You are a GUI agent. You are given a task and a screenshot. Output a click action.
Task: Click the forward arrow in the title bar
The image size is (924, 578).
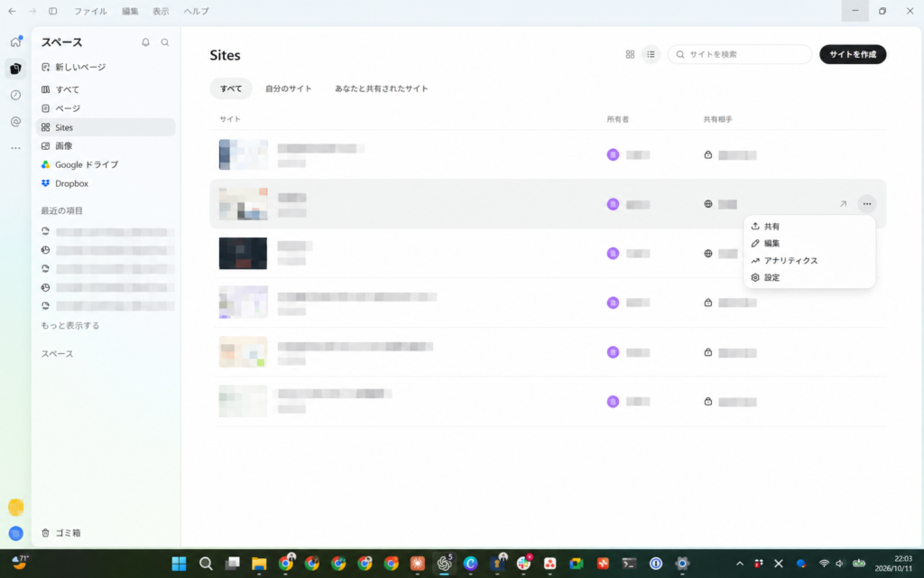[32, 11]
